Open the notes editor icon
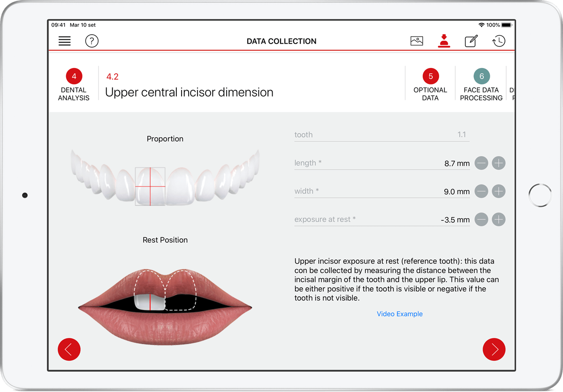 [471, 41]
